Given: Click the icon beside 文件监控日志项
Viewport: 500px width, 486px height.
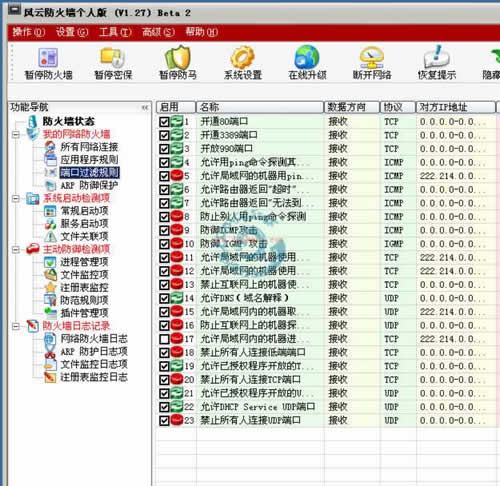Looking at the screenshot, I should coord(50,364).
